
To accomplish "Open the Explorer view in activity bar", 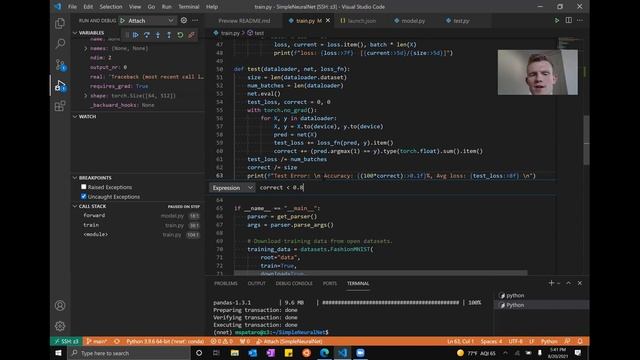I will point(60,23).
